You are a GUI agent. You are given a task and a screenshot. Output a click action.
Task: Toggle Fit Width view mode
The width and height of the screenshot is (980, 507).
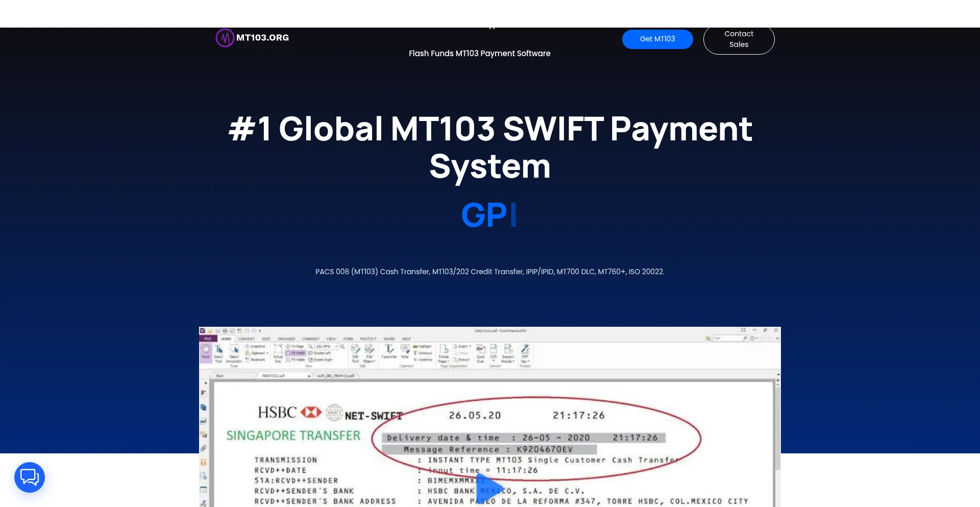(x=296, y=353)
